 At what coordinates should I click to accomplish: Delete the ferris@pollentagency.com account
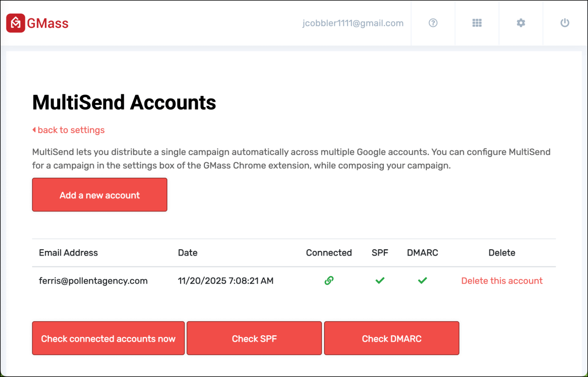pyautogui.click(x=502, y=281)
